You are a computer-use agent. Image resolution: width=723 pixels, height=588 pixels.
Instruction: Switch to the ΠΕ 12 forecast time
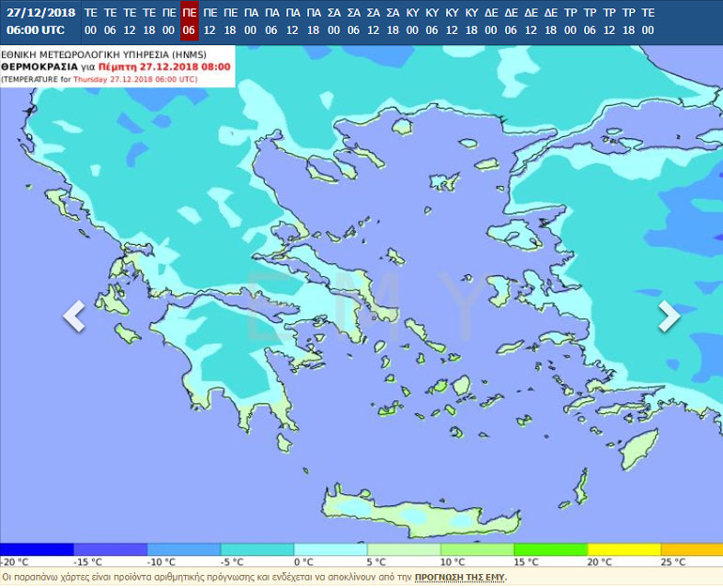[209, 22]
